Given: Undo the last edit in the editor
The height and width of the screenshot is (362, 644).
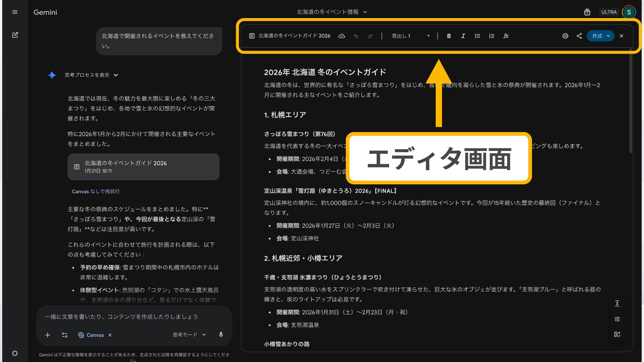Looking at the screenshot, I should 356,36.
